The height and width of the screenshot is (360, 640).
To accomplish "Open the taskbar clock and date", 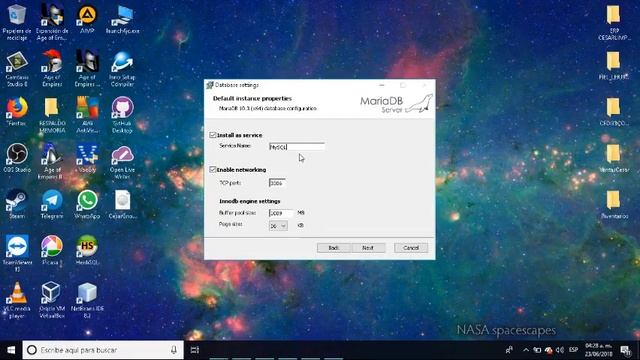I will click(599, 350).
